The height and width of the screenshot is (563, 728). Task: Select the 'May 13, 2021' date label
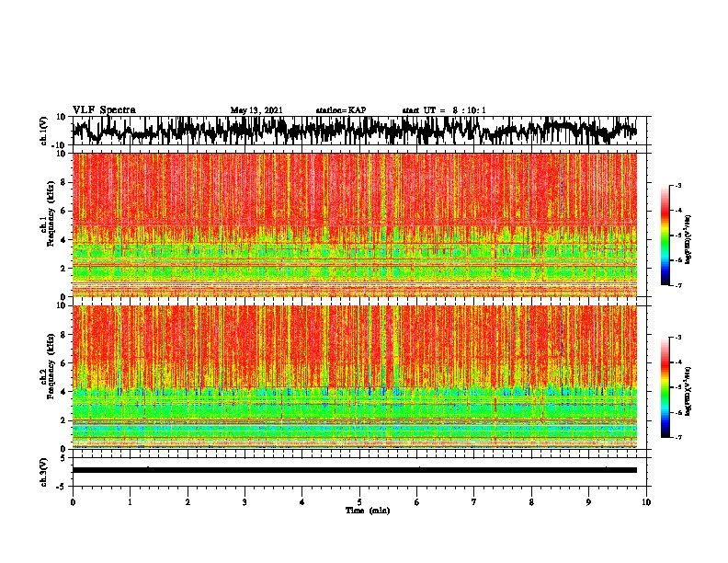tap(256, 110)
